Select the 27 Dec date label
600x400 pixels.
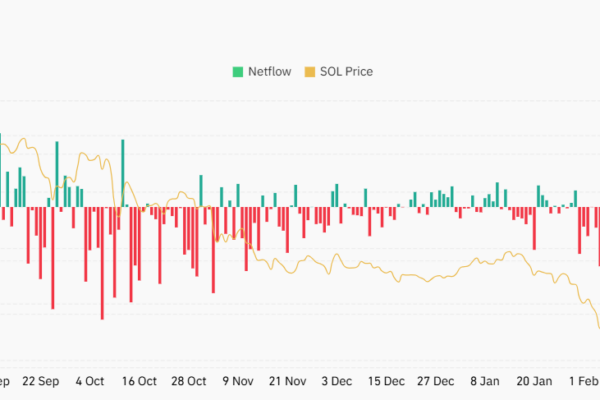tap(436, 381)
